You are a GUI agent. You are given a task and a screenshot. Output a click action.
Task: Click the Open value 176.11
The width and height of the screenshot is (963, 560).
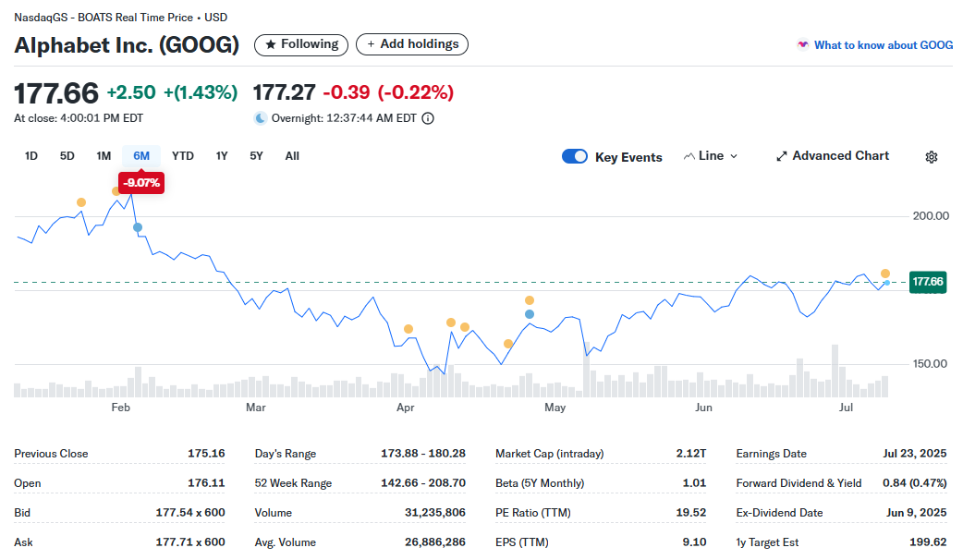[x=206, y=482]
